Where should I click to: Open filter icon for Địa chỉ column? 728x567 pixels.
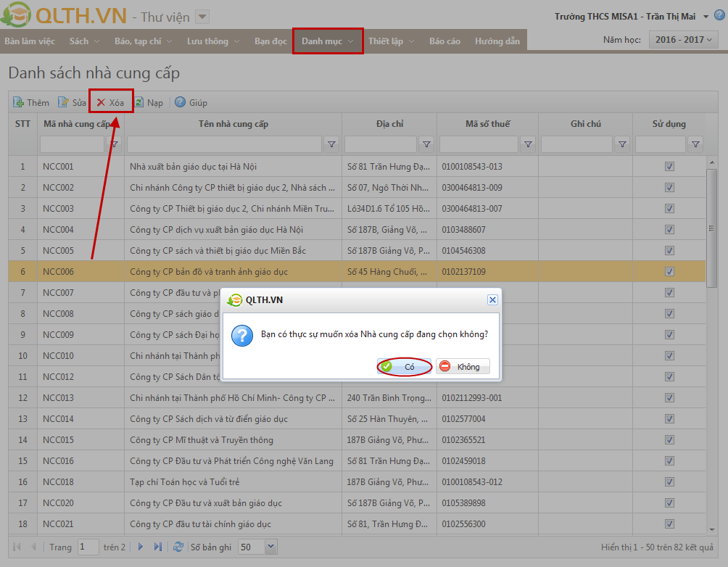pos(426,144)
